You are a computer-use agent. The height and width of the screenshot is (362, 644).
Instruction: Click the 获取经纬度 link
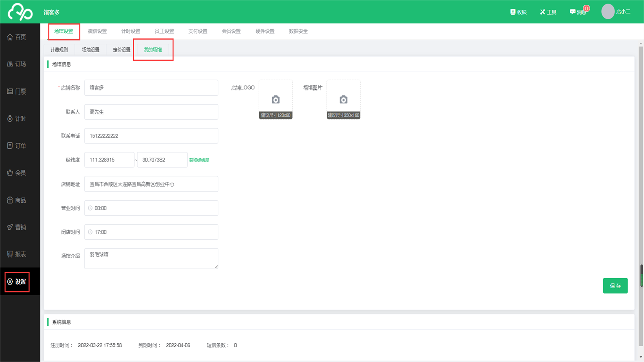(x=199, y=160)
